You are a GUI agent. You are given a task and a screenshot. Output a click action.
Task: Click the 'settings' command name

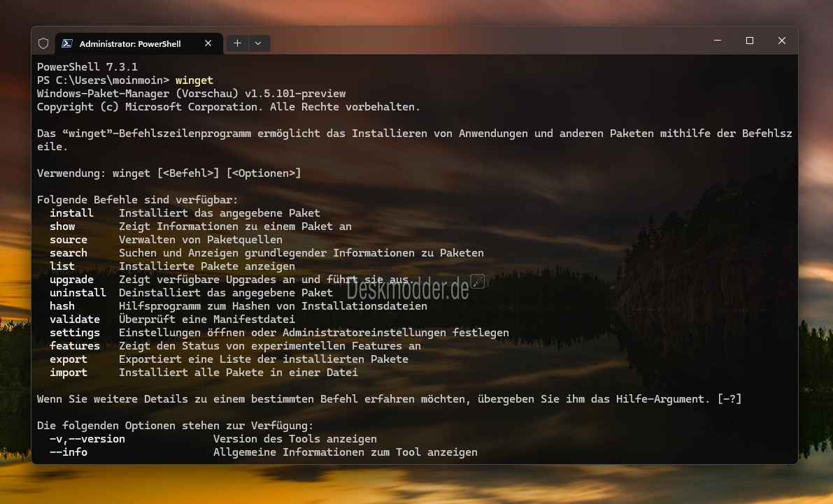[75, 333]
